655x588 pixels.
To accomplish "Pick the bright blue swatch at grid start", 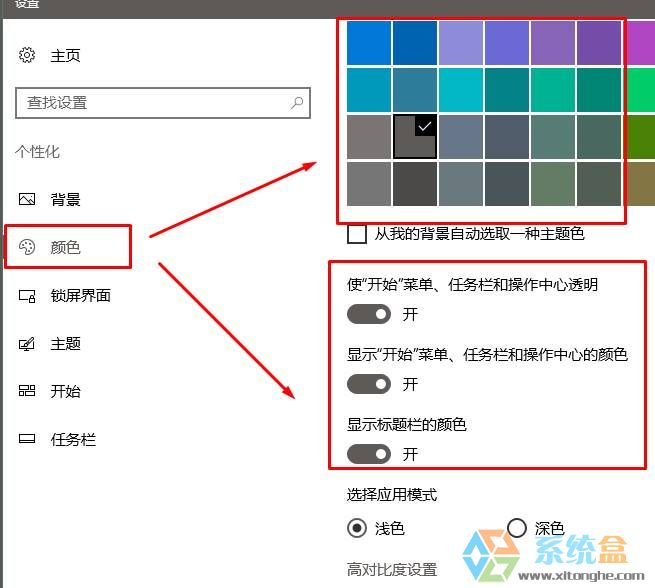I will click(x=369, y=43).
